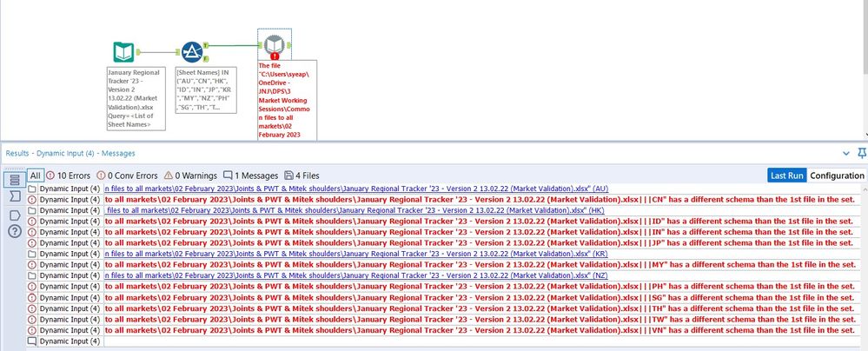Click the red error badge on Dynamic Input
Viewport: 868px width, 351px height.
[x=275, y=56]
